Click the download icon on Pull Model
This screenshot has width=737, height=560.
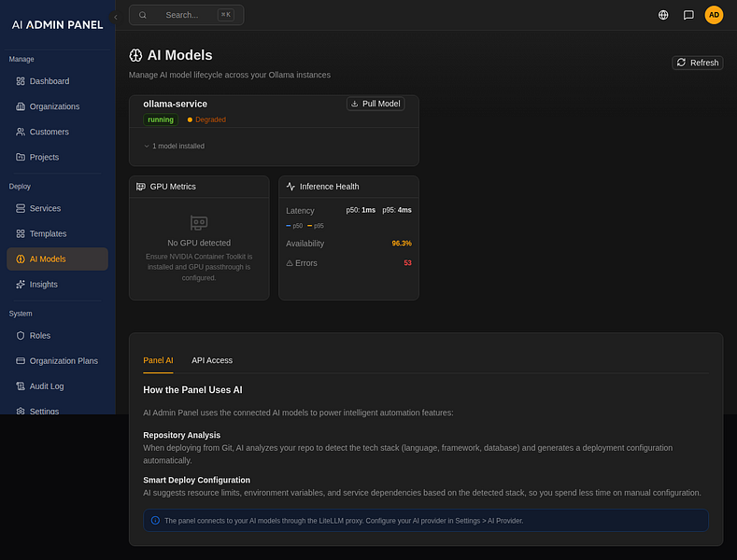tap(355, 104)
